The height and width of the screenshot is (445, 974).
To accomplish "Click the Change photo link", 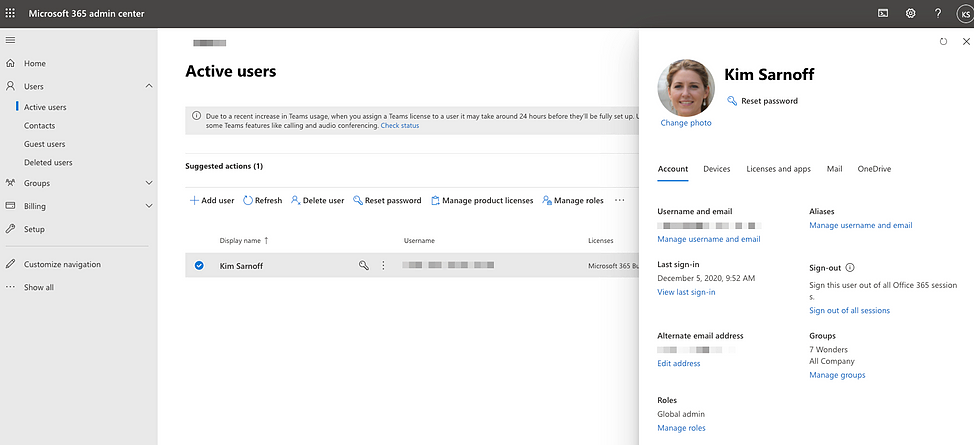I will click(x=686, y=123).
